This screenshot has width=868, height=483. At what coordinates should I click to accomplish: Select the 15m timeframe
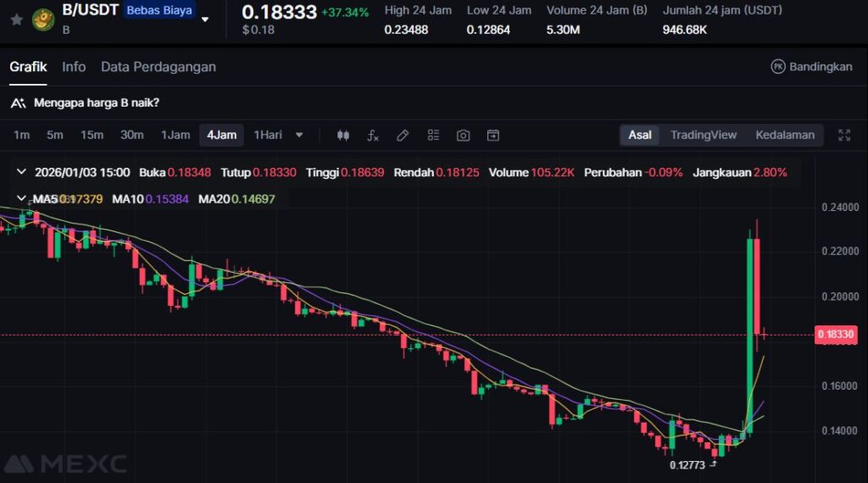pos(92,135)
